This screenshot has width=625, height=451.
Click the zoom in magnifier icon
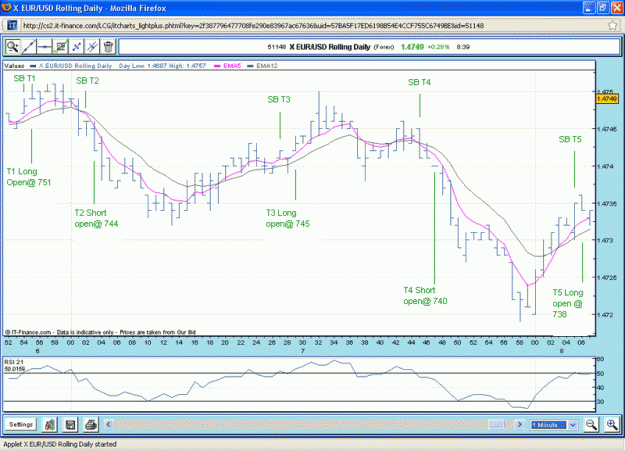(612, 425)
